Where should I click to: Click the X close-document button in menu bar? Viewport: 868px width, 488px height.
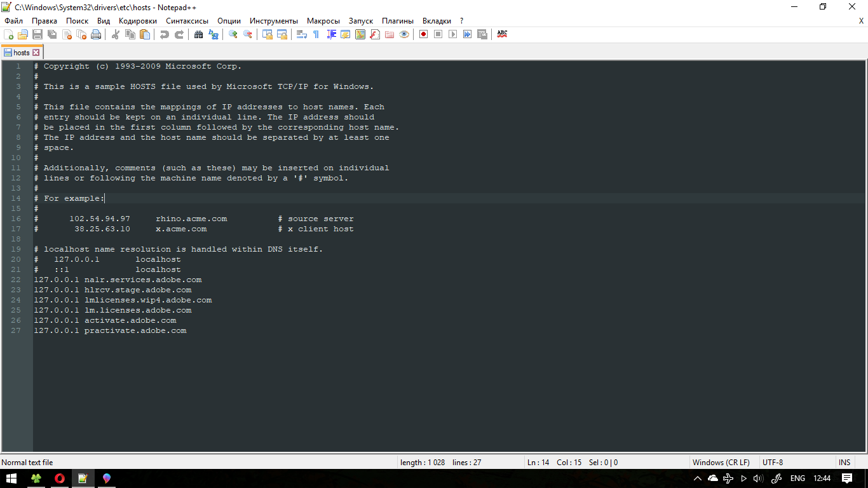click(862, 21)
